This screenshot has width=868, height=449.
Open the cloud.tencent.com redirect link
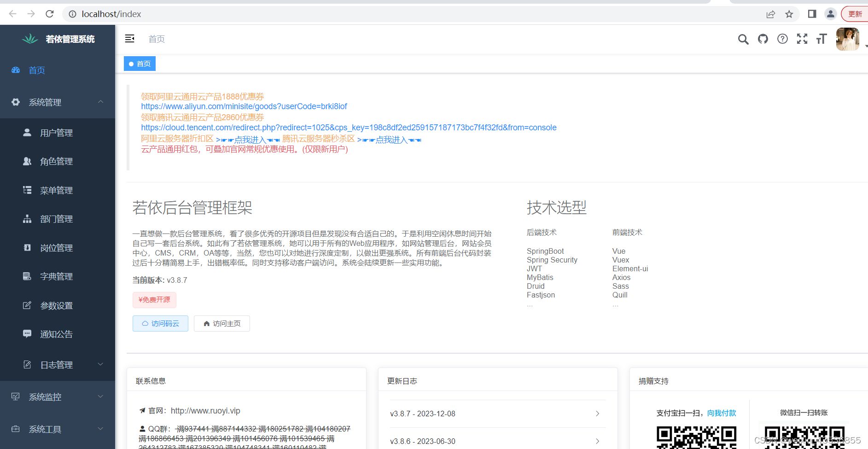tap(349, 128)
